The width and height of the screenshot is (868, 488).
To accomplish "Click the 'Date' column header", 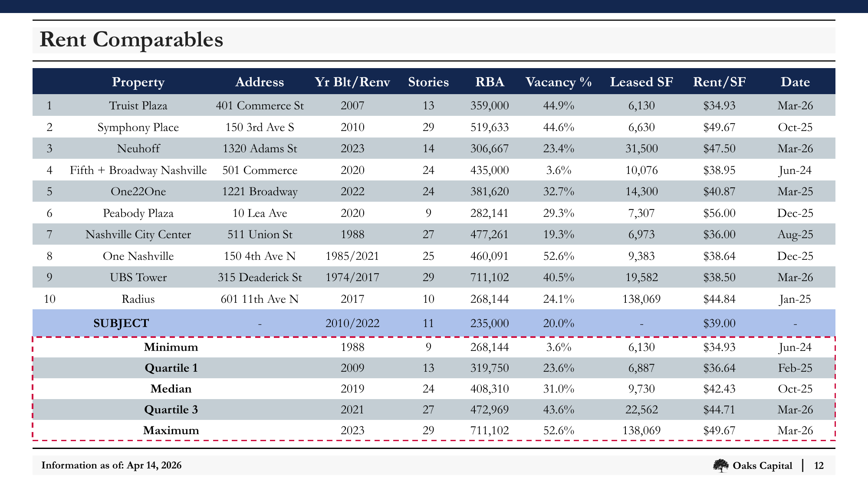I will 795,82.
